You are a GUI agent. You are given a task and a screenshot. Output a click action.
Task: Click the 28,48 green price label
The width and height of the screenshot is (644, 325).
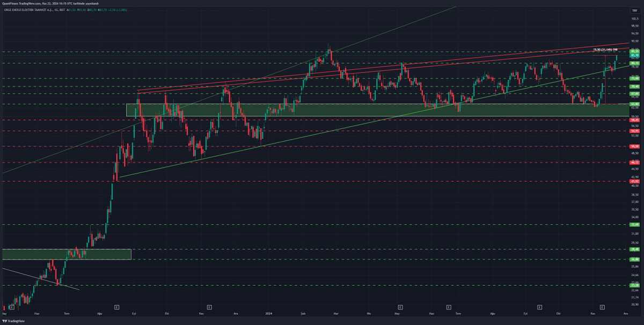(x=635, y=249)
